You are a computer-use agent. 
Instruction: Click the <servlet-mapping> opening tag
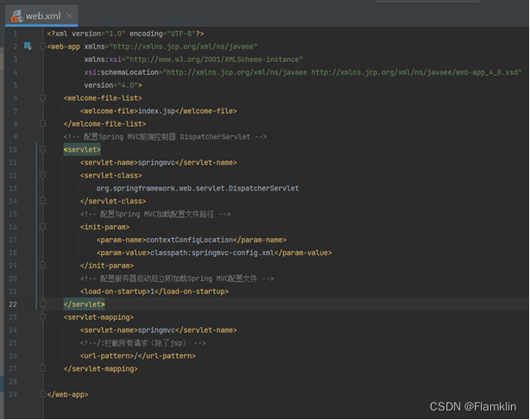click(98, 317)
